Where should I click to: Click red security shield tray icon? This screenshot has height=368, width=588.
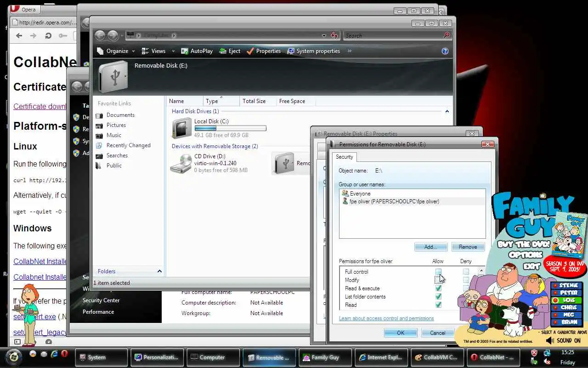(x=534, y=353)
